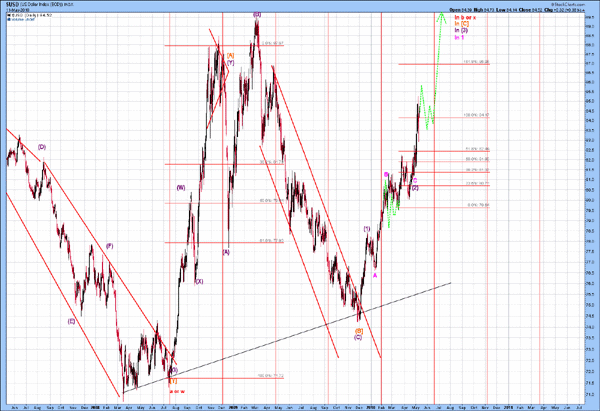Click the 2010 year axis label
The image size is (600, 411).
370,408
